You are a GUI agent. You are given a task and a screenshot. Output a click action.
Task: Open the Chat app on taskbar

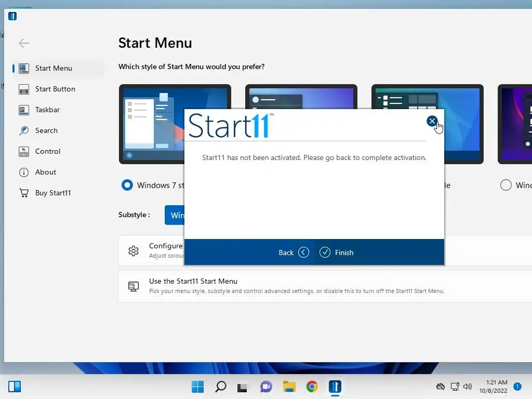(x=266, y=387)
